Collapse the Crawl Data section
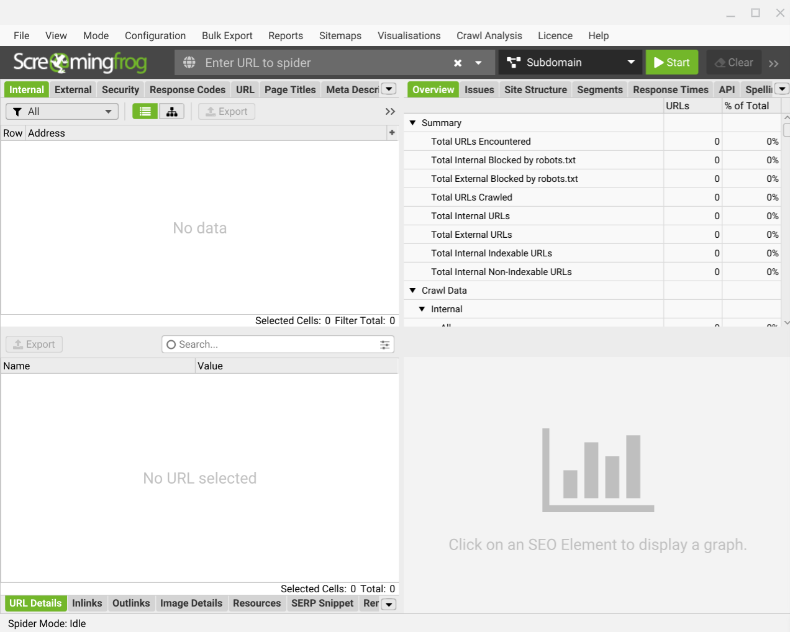The height and width of the screenshot is (632, 790). pyautogui.click(x=413, y=290)
